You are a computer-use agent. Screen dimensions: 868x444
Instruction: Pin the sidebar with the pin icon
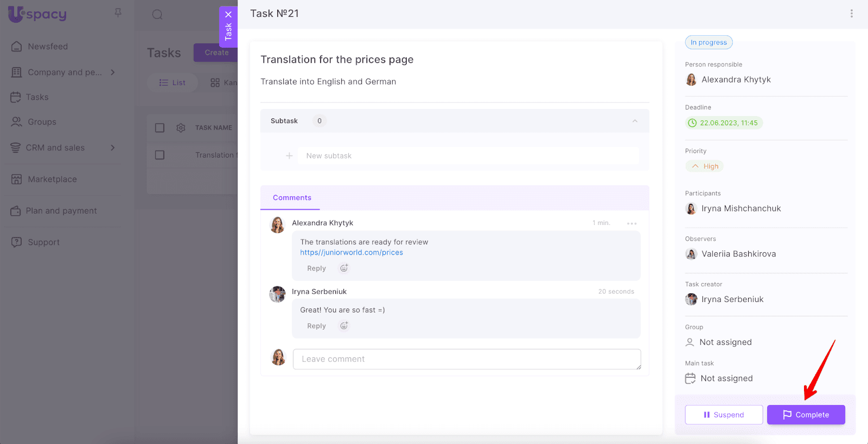[118, 12]
